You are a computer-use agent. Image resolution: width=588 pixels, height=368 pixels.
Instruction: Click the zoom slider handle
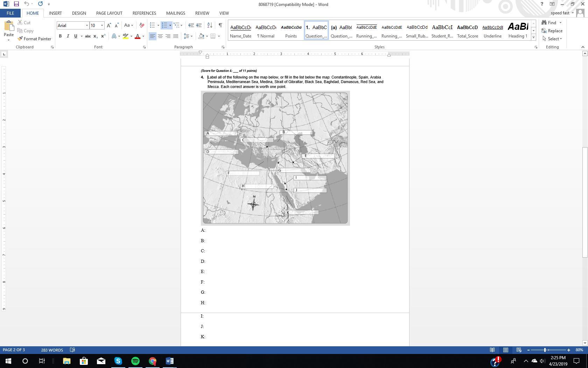[545, 350]
